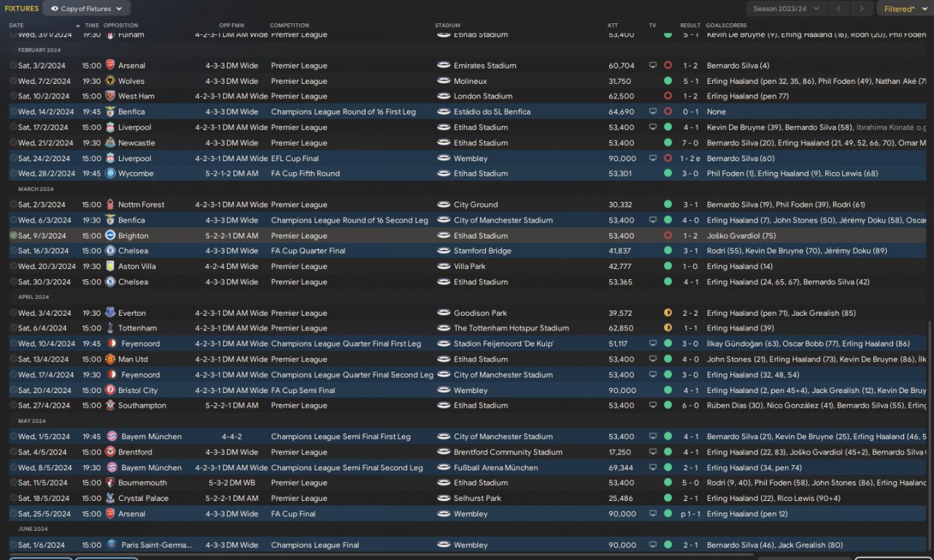Screen dimensions: 934x560
Task: Sort by the STADIUM column header
Action: click(447, 26)
